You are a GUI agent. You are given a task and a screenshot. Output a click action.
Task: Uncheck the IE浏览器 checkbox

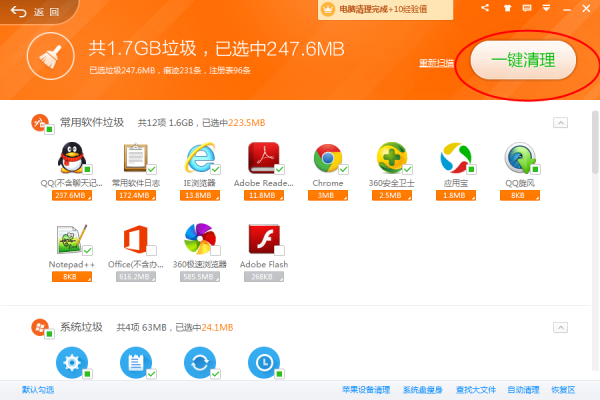[215, 169]
